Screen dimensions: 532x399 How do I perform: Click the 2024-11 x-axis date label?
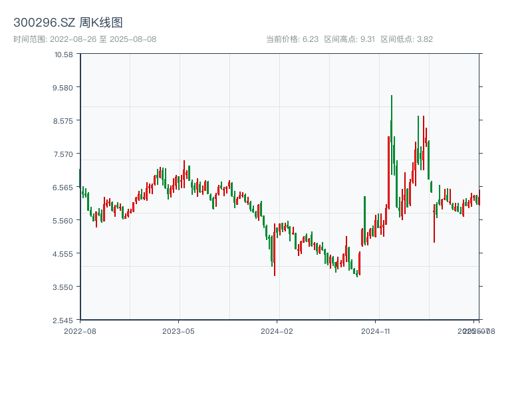click(x=376, y=331)
